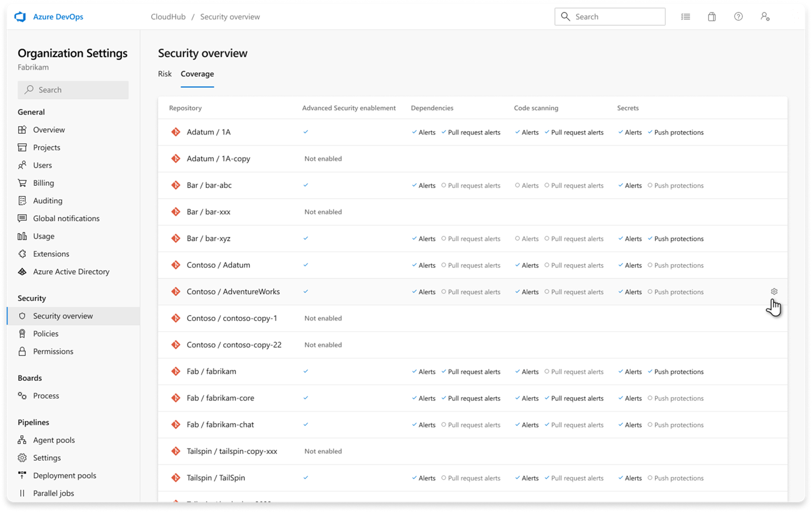Go to Billing settings in sidebar

(43, 183)
